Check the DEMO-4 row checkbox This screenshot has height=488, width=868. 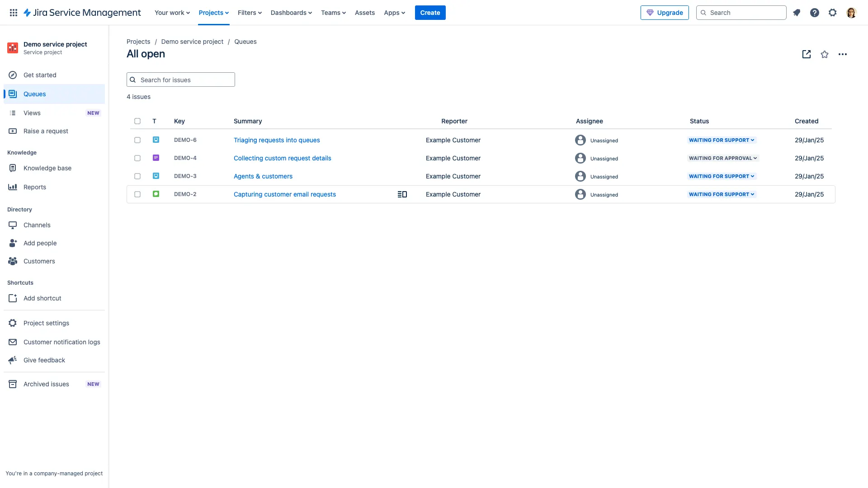point(137,158)
